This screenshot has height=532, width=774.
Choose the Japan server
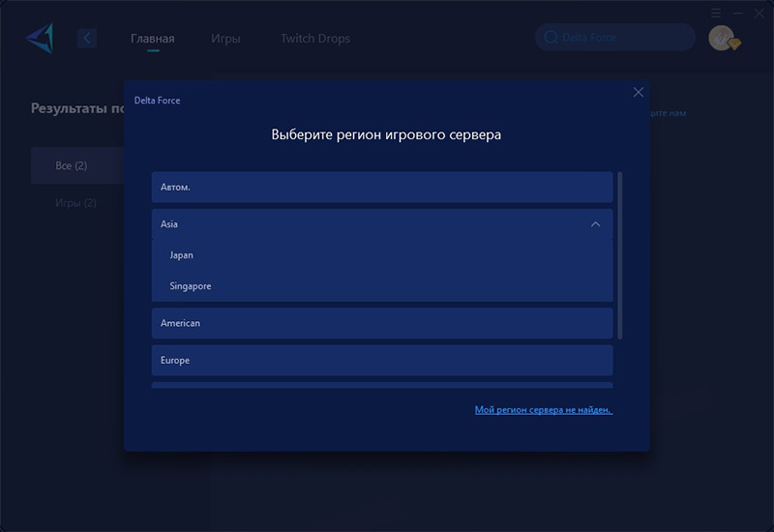click(x=182, y=255)
